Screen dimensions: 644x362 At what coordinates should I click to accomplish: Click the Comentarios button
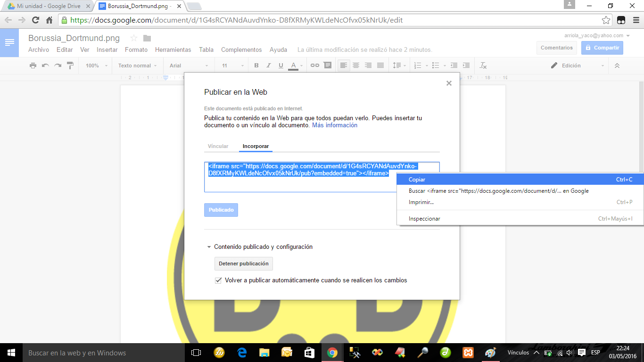pos(557,48)
